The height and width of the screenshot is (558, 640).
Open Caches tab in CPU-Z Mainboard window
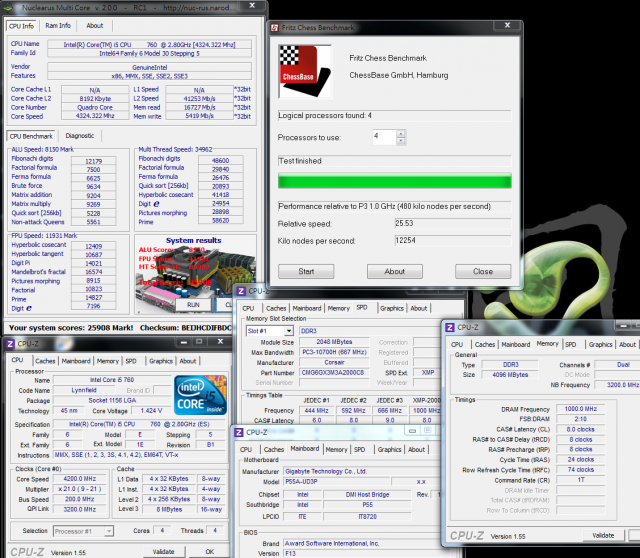[x=274, y=449]
